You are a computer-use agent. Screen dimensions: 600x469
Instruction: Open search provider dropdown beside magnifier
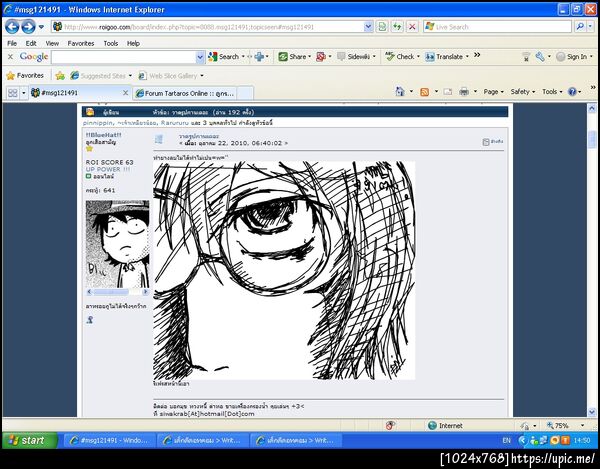591,26
